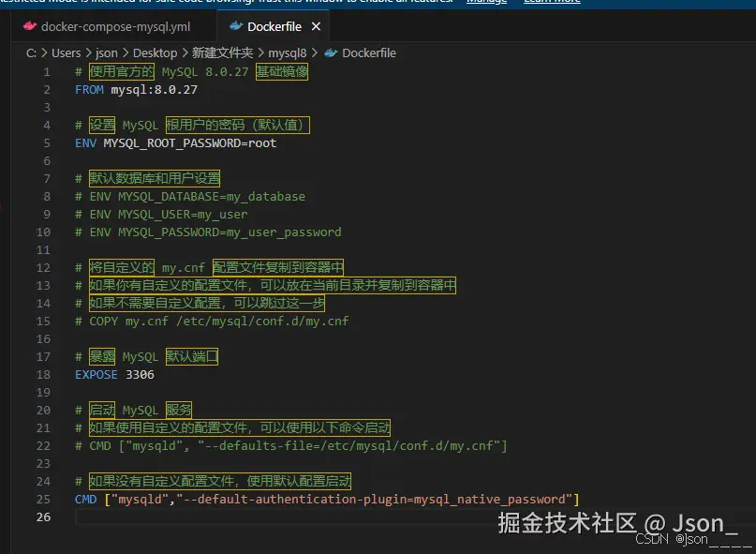The height and width of the screenshot is (554, 756).
Task: Open the Desktop breadcrumb segment
Action: [155, 53]
